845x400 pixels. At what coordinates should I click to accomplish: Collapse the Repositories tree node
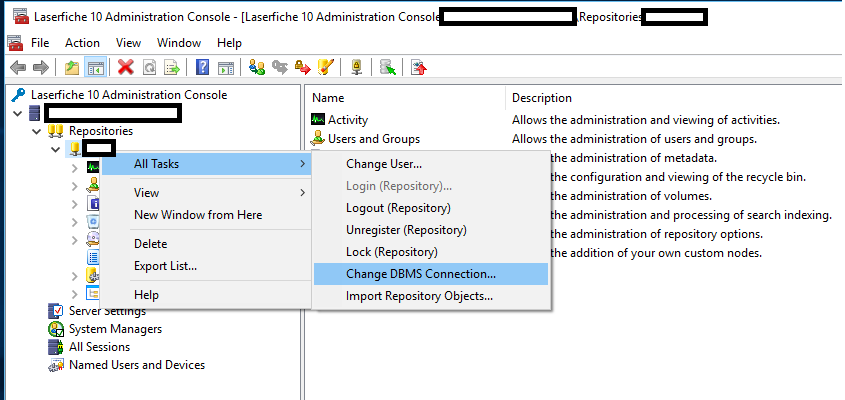pyautogui.click(x=37, y=131)
